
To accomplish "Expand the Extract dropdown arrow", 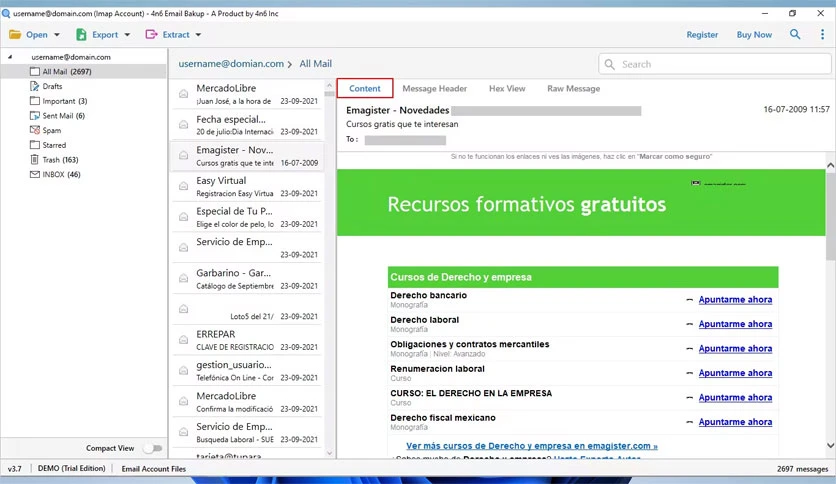I will 198,35.
